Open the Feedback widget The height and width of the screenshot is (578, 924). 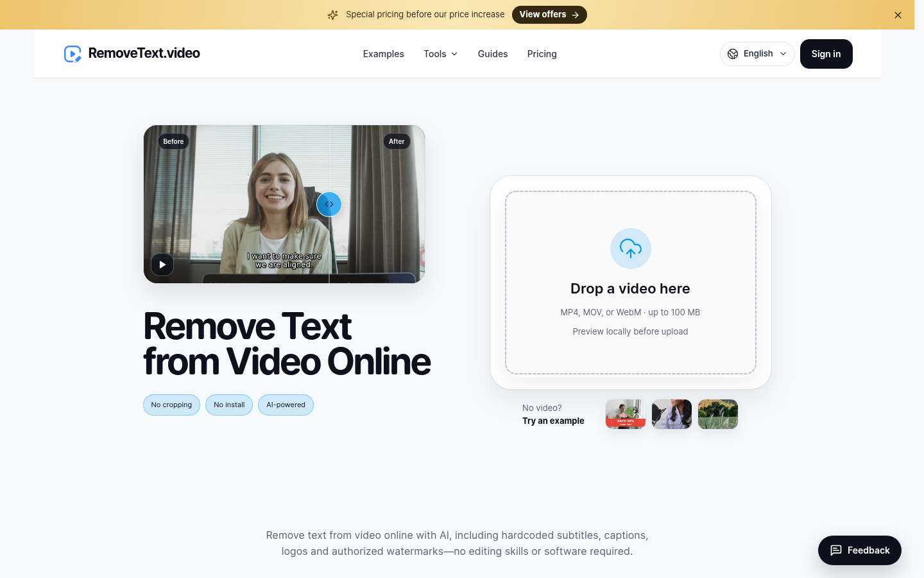tap(859, 550)
